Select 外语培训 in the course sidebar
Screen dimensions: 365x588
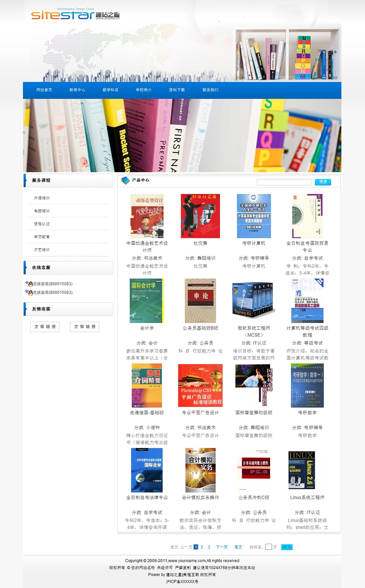click(x=42, y=198)
